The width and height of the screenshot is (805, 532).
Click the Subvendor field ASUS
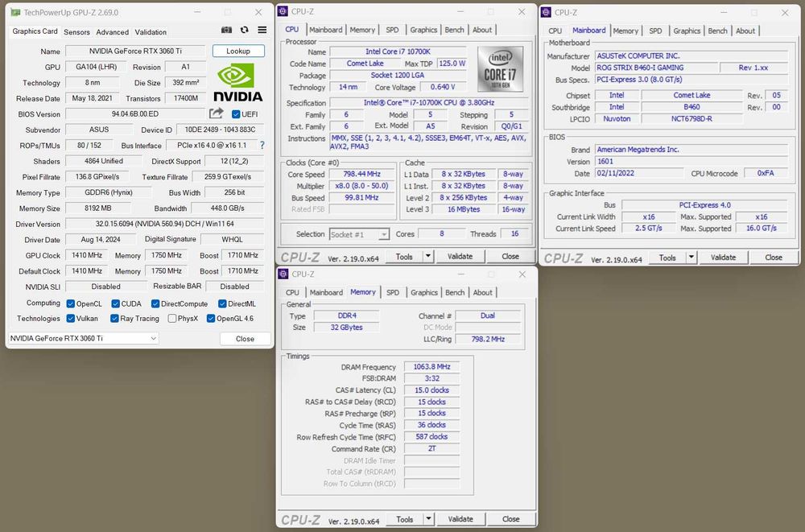[x=99, y=130]
